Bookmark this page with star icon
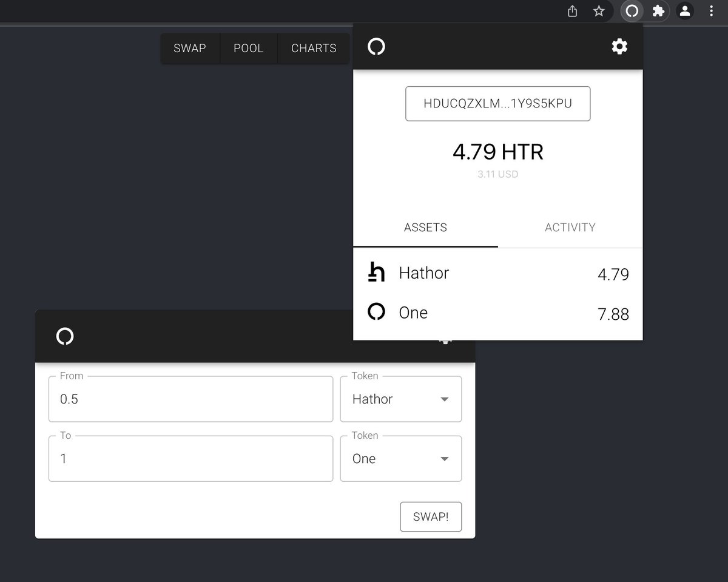This screenshot has height=582, width=728. 599,11
